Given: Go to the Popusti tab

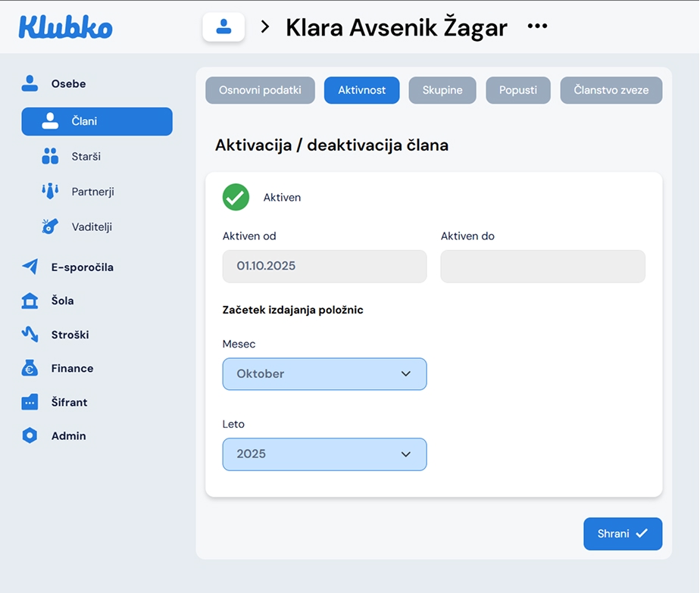Looking at the screenshot, I should (x=518, y=90).
